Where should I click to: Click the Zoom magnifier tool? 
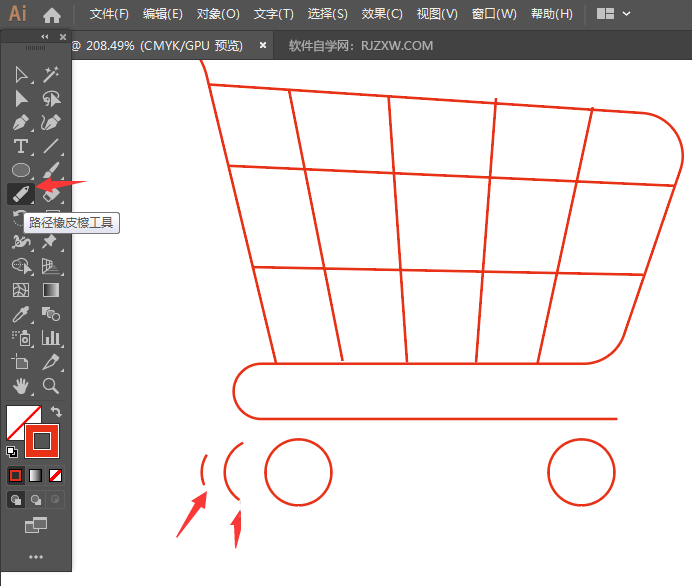(51, 386)
